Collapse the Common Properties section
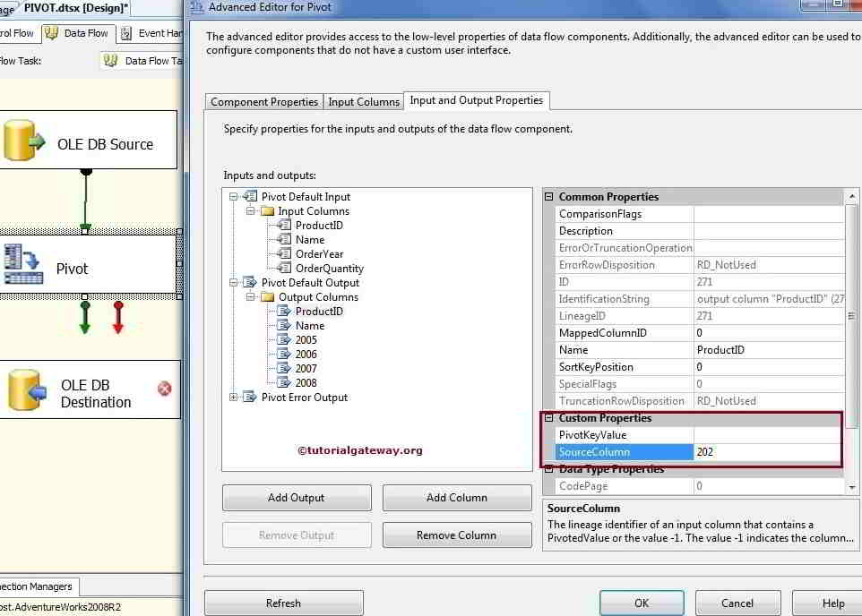 click(x=547, y=196)
